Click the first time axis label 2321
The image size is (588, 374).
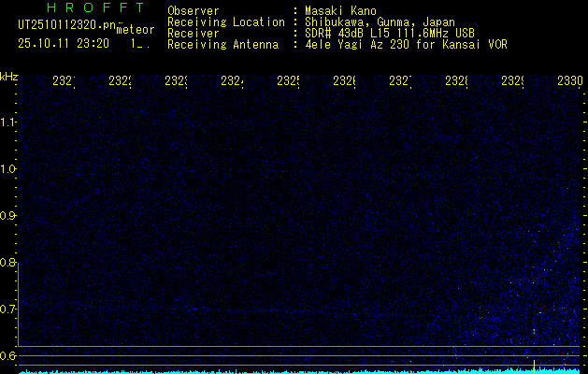coord(64,81)
